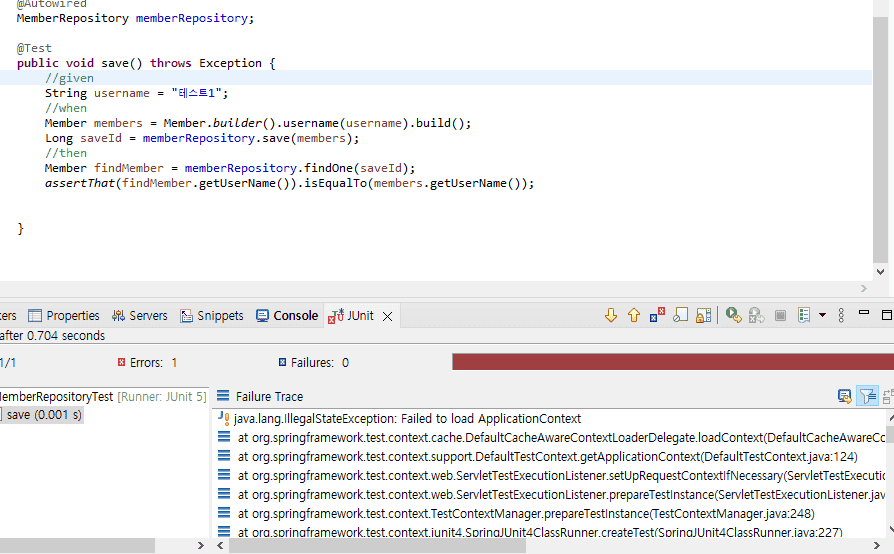This screenshot has width=894, height=554.
Task: Toggle JUnit Scroll Lock
Action: point(704,315)
